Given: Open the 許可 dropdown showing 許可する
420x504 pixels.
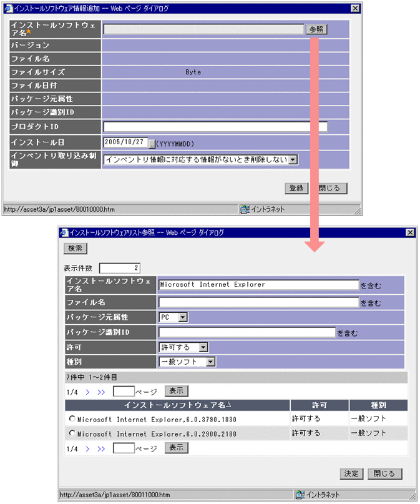Looking at the screenshot, I should pyautogui.click(x=203, y=347).
